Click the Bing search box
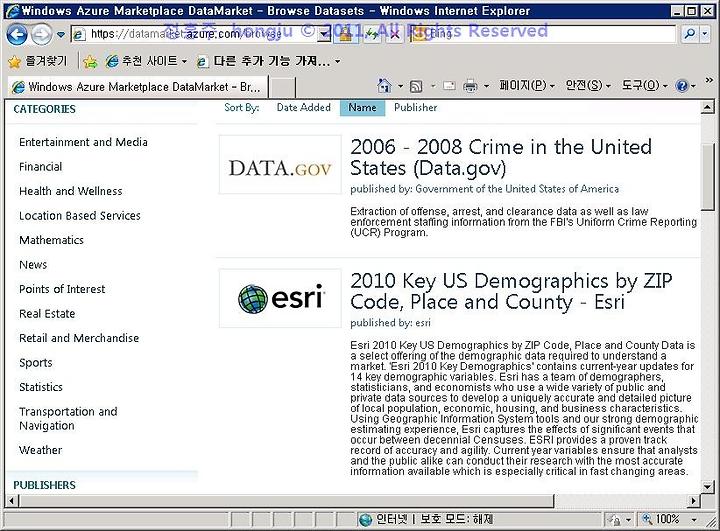720x531 pixels. (543, 34)
